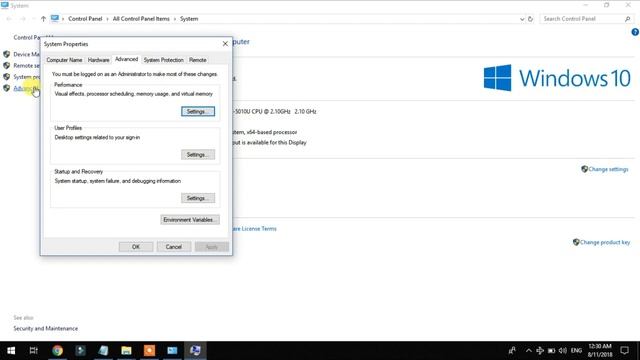Click the taskbar clock and date
The width and height of the screenshot is (640, 360).
(x=600, y=351)
